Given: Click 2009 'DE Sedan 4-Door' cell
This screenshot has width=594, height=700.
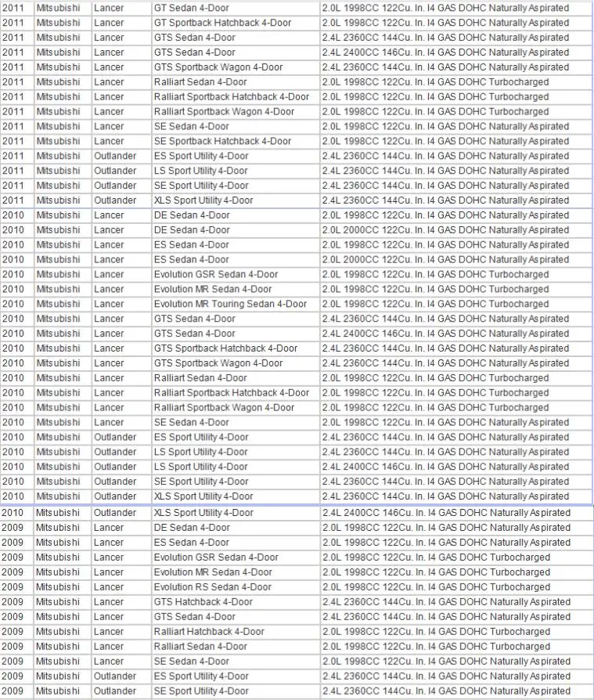Looking at the screenshot, I should click(236, 527).
